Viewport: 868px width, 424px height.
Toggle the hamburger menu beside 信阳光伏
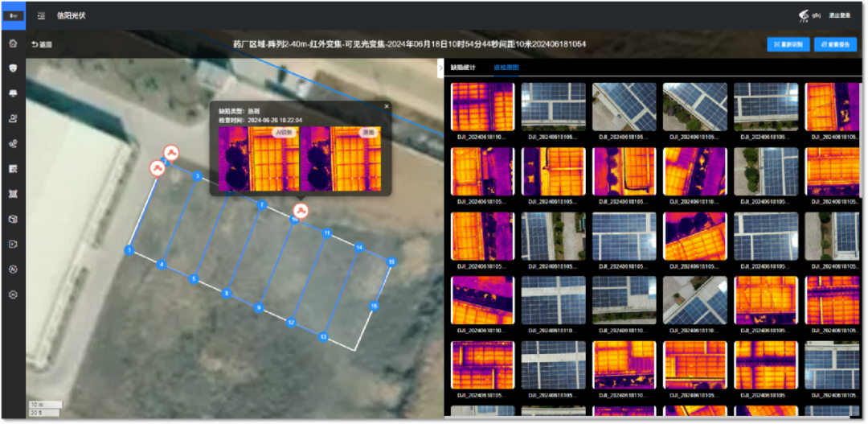(41, 15)
